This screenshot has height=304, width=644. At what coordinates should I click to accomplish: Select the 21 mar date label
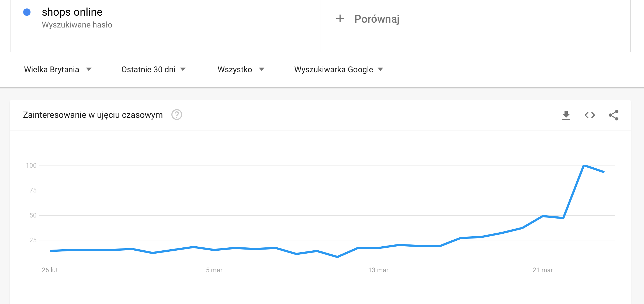click(x=542, y=270)
